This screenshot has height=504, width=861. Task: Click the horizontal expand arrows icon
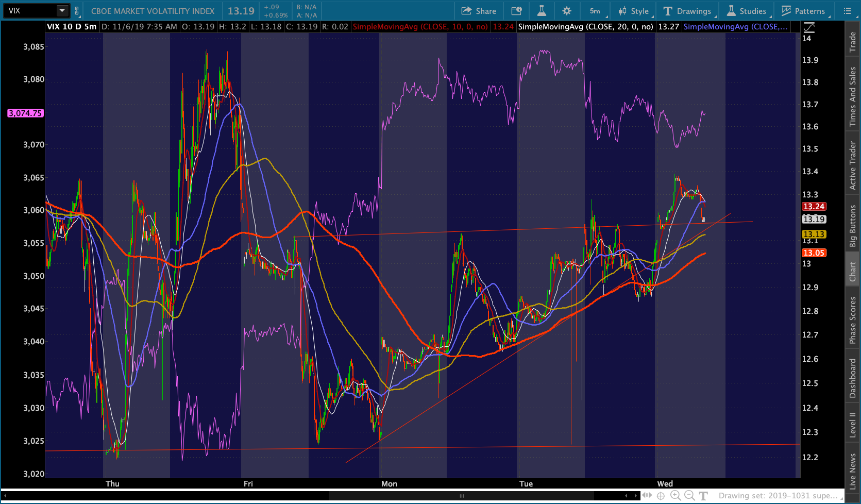[647, 496]
